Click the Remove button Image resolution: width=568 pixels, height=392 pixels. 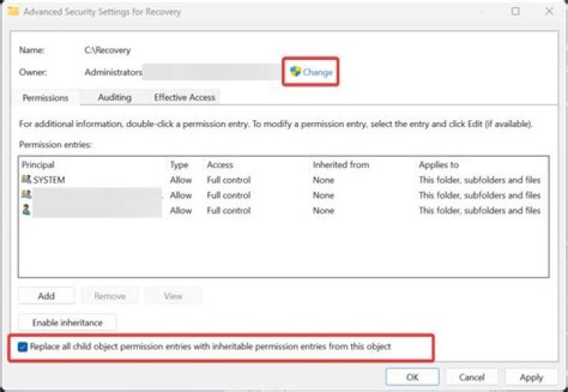coord(110,296)
